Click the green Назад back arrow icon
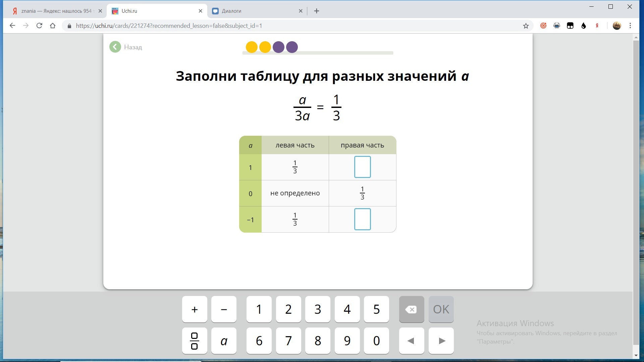This screenshot has width=644, height=362. [x=115, y=47]
